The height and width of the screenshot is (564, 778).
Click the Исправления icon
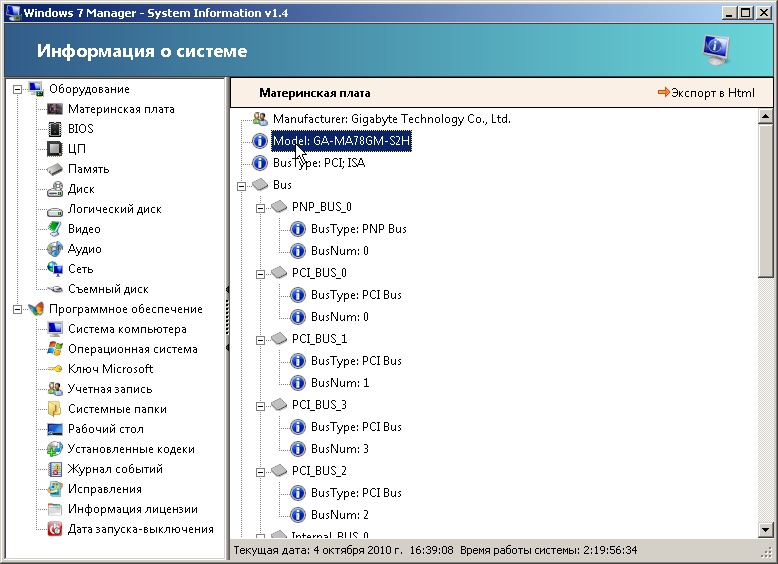coord(55,489)
